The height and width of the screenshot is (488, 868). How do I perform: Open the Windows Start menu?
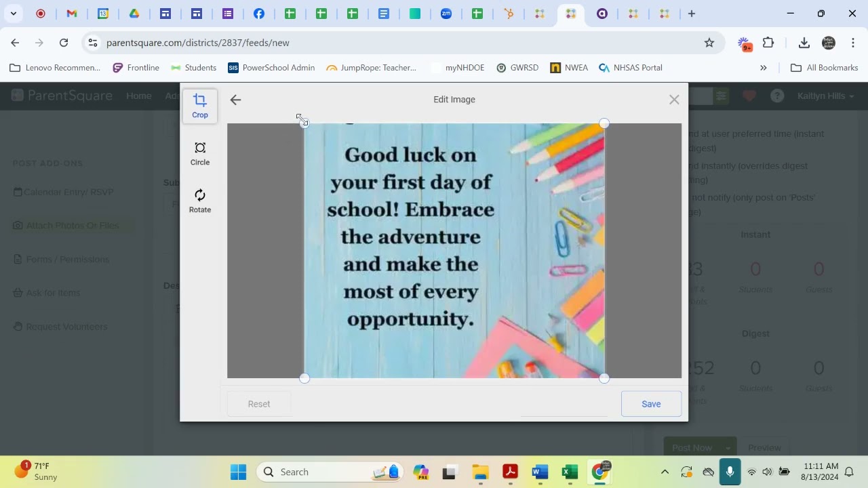238,472
